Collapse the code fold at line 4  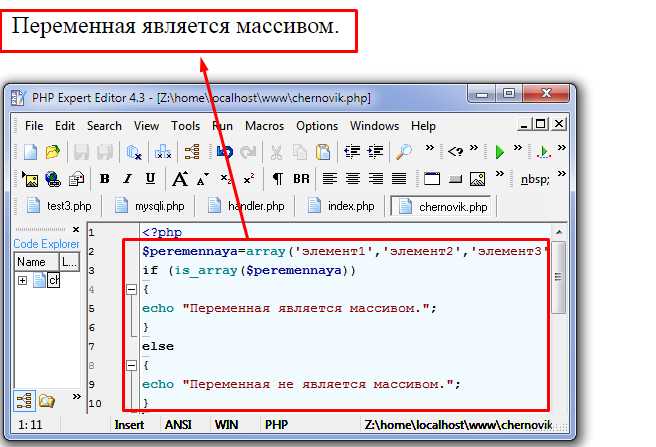(x=131, y=289)
